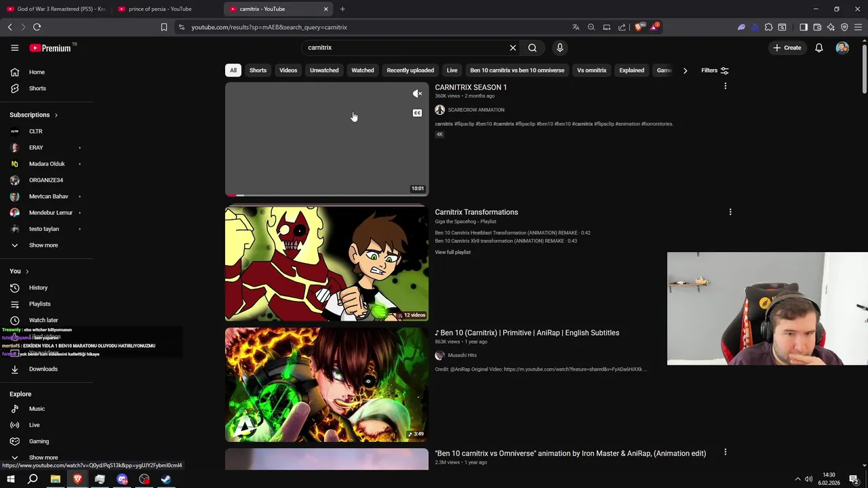Select the Live filter chip
Screen dimensions: 868x488
pyautogui.click(x=452, y=70)
